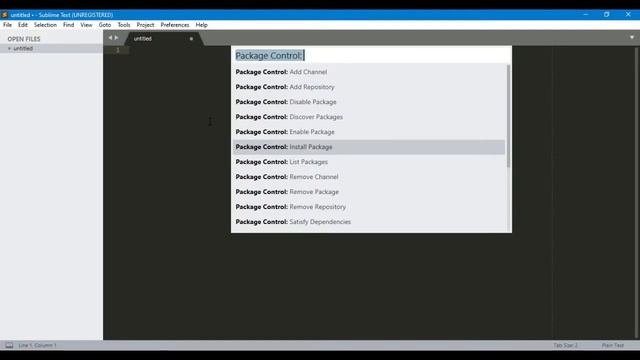Choose Package Control: Install Package
Screen dimensions: 640x360
click(x=369, y=147)
